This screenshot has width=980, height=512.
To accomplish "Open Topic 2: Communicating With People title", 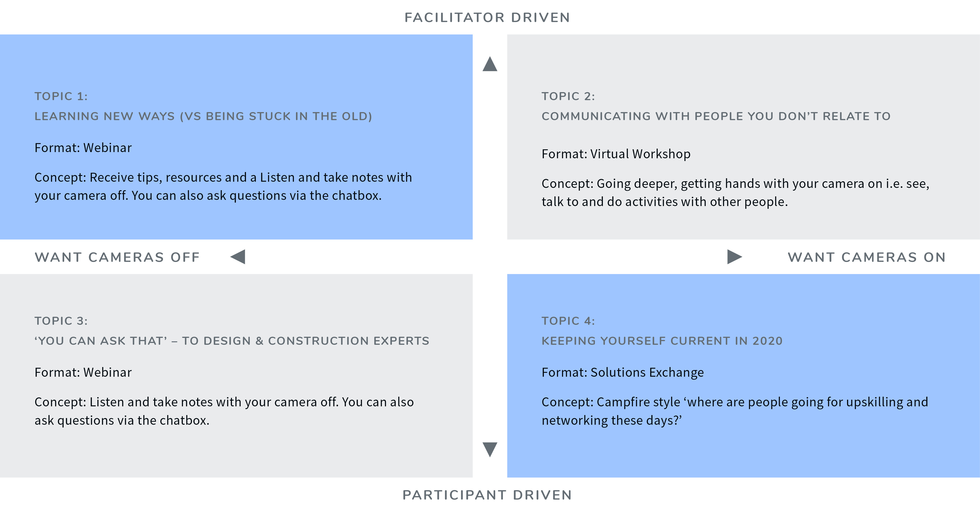I will coord(716,106).
